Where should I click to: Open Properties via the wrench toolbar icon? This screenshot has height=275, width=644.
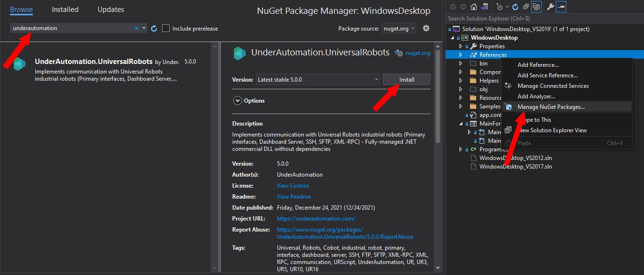point(550,7)
